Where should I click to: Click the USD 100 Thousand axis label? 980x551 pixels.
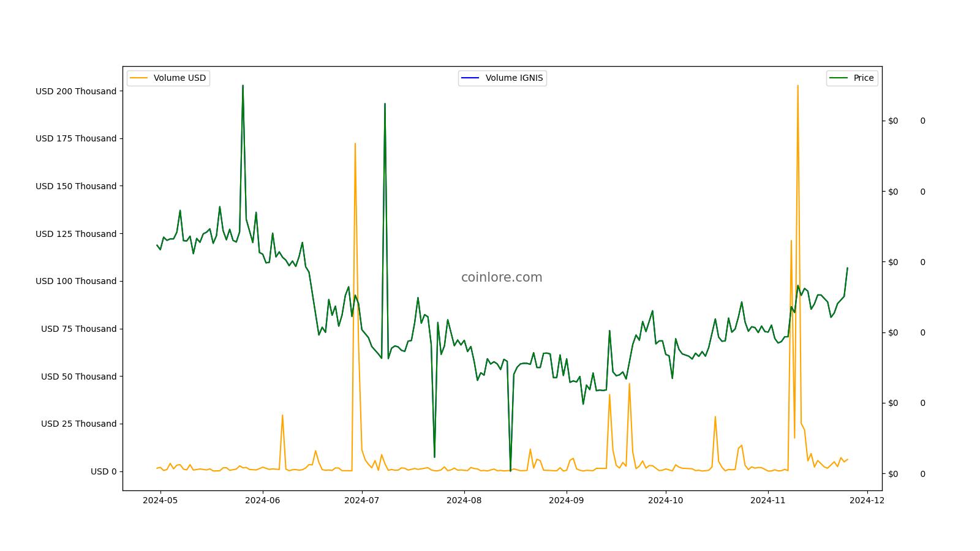[x=76, y=281]
